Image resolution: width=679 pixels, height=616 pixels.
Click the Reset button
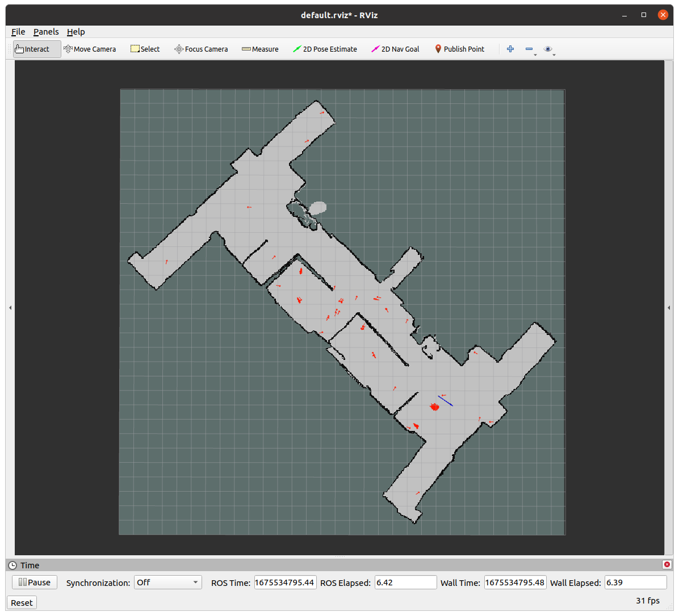22,602
